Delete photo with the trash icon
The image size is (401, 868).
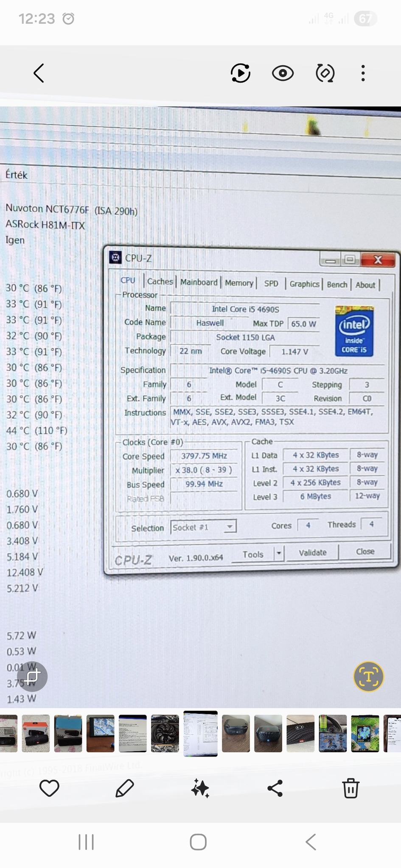coord(351,788)
